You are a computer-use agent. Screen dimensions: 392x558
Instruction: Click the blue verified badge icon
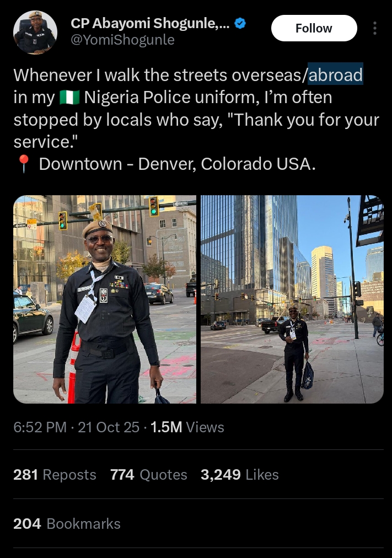(x=240, y=24)
